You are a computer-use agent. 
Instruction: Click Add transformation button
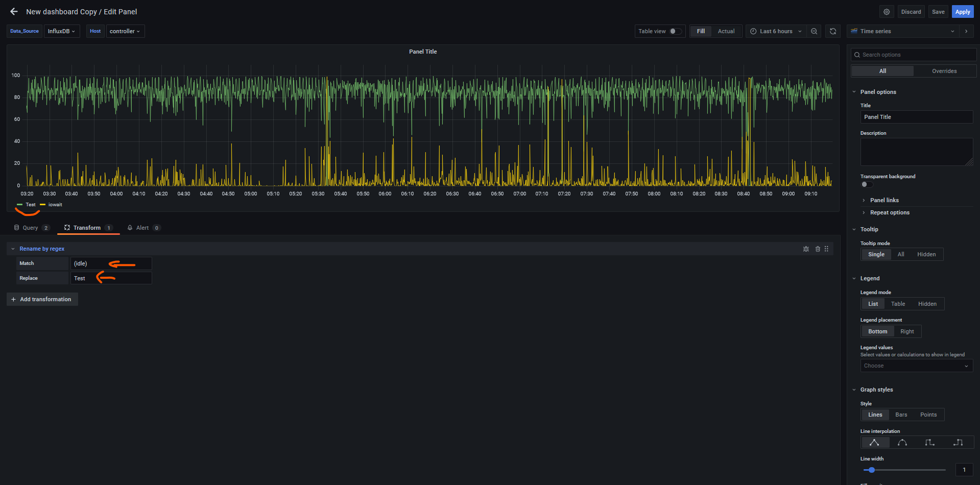pyautogui.click(x=42, y=299)
